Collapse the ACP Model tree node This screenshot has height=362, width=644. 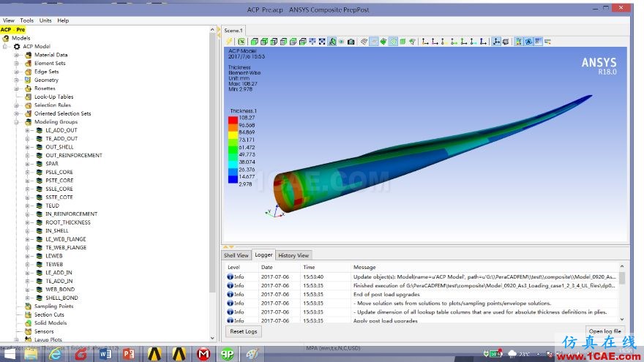(x=5, y=46)
